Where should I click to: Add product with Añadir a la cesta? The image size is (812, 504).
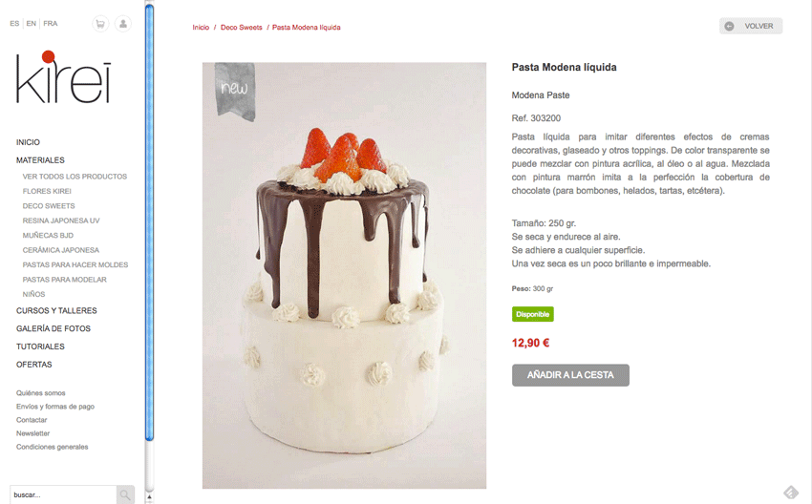coord(570,375)
